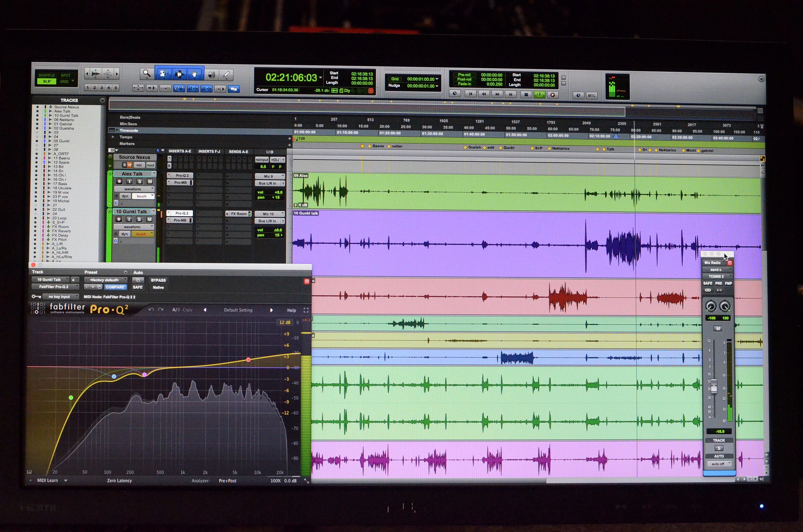Toggle the M mute on Mix Radio send

coord(718,329)
